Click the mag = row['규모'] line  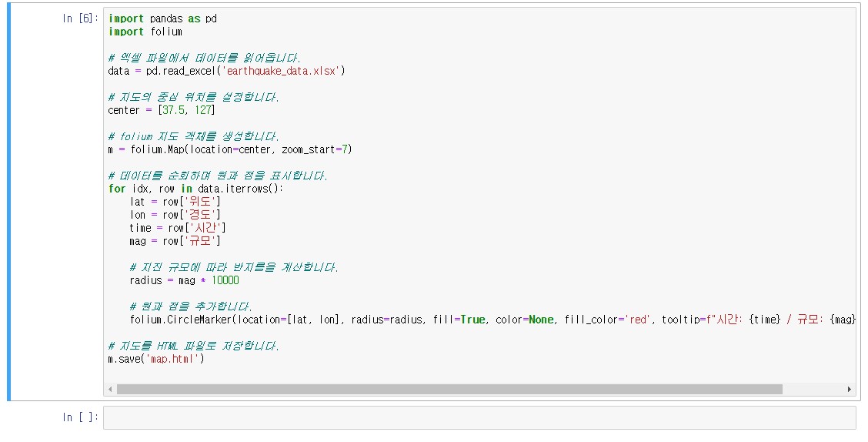click(175, 241)
